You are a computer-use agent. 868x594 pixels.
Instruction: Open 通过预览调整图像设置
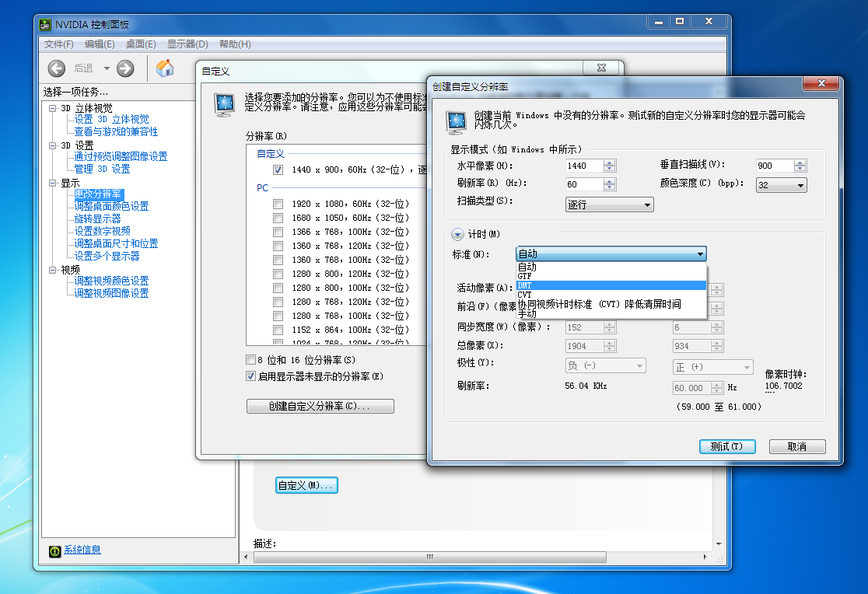121,157
